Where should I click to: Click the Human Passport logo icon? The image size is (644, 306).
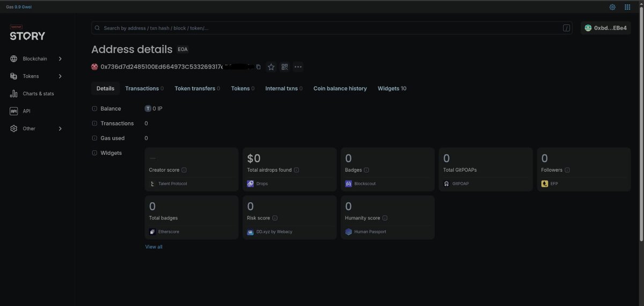click(x=348, y=232)
